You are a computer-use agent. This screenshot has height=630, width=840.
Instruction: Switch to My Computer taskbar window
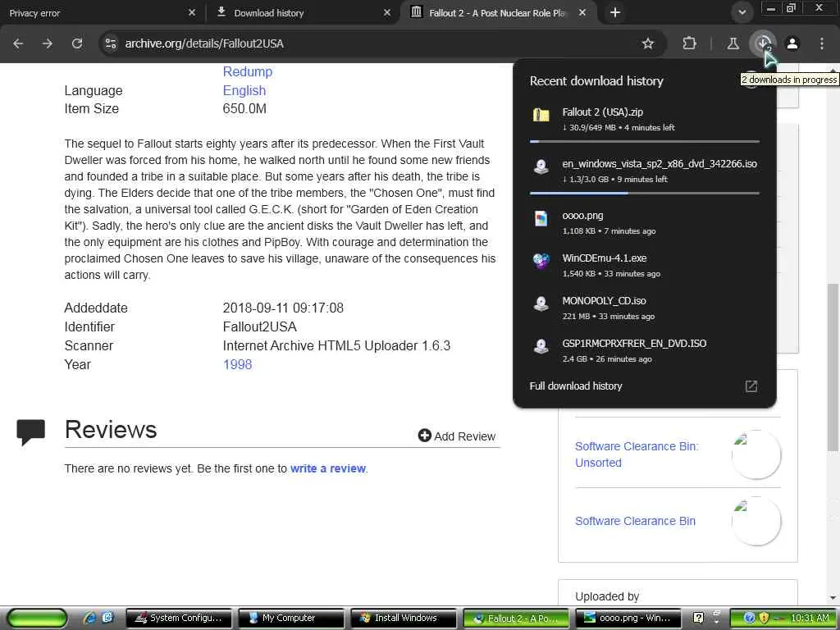291,618
